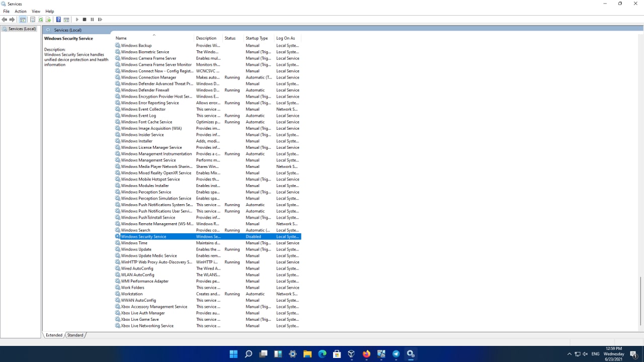
Task: Select Windows Image Acquisition (WIA)
Action: (x=151, y=129)
